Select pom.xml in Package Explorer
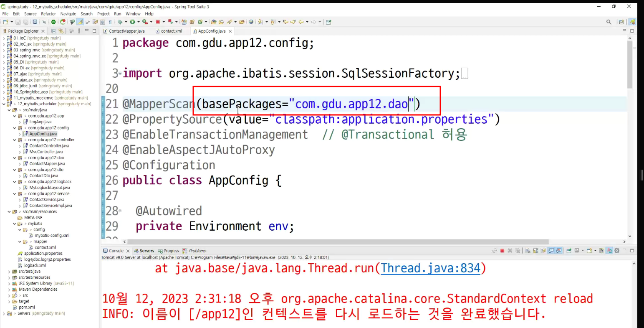Screen dimensions: 644x328 27,308
